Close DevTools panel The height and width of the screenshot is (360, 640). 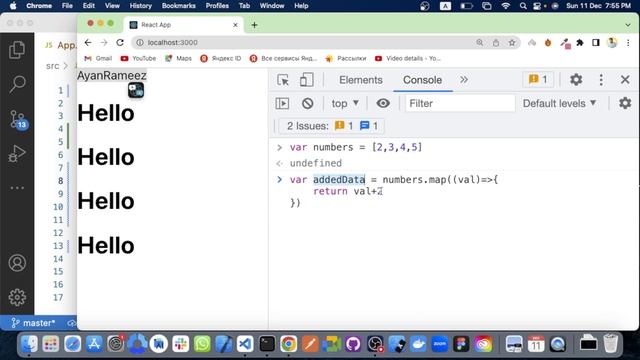625,80
